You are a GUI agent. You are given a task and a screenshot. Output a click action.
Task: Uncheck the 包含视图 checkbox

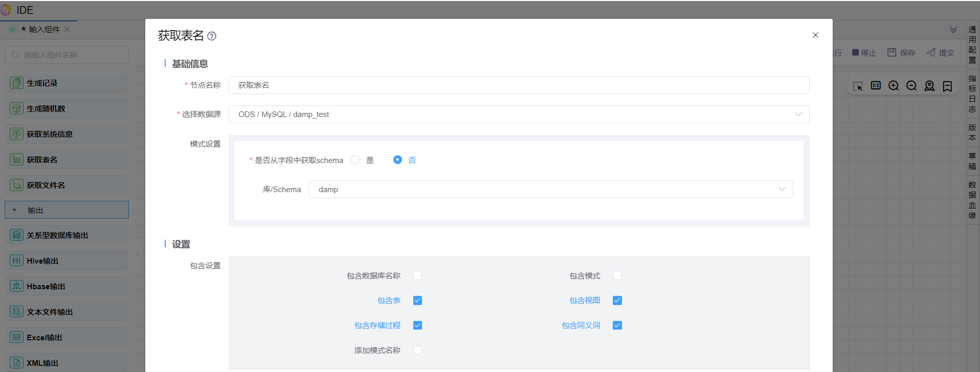617,300
